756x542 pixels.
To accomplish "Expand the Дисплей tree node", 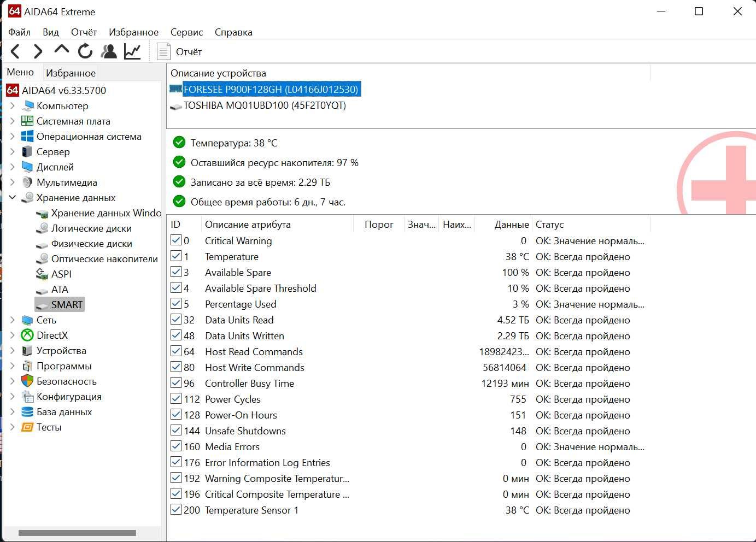I will point(13,167).
